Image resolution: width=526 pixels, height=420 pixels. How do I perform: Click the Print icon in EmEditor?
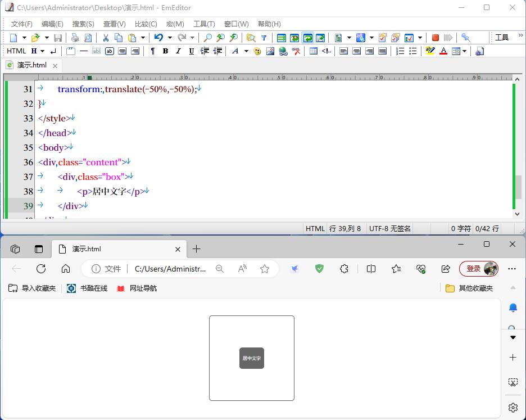[75, 38]
